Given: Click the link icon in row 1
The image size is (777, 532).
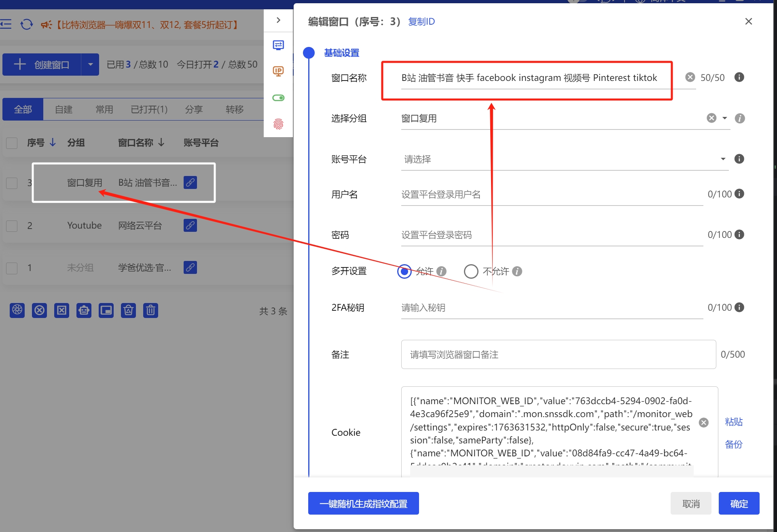Looking at the screenshot, I should (190, 267).
